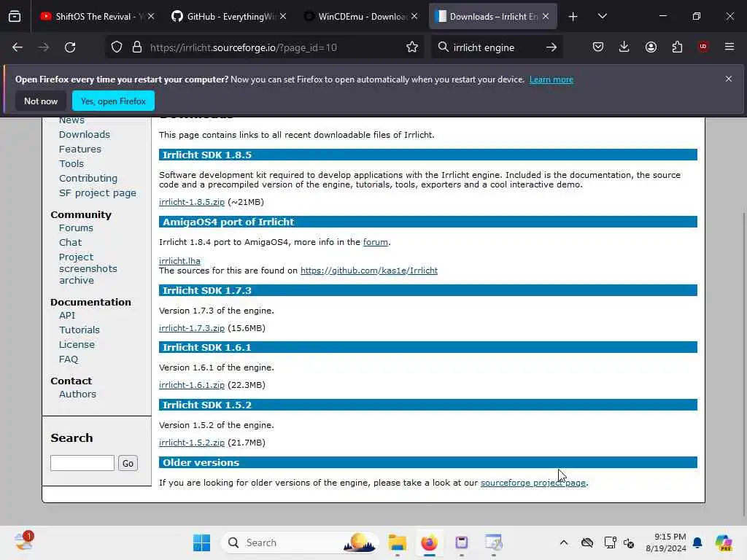747x560 pixels.
Task: Close the WinCDEmu tab
Action: [414, 17]
